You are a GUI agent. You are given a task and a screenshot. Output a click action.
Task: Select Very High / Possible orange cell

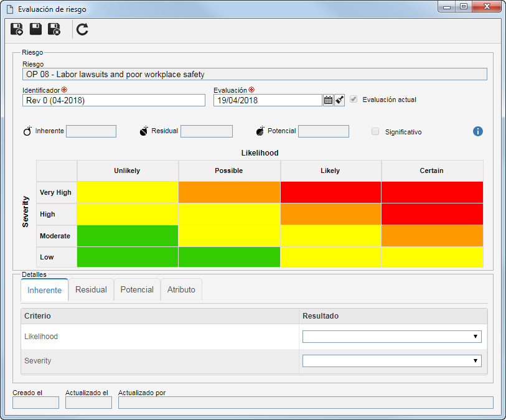(229, 192)
